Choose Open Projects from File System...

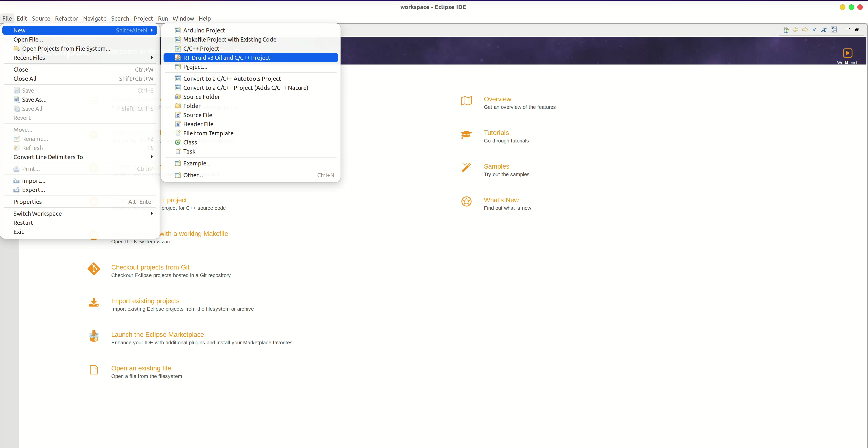pos(80,48)
